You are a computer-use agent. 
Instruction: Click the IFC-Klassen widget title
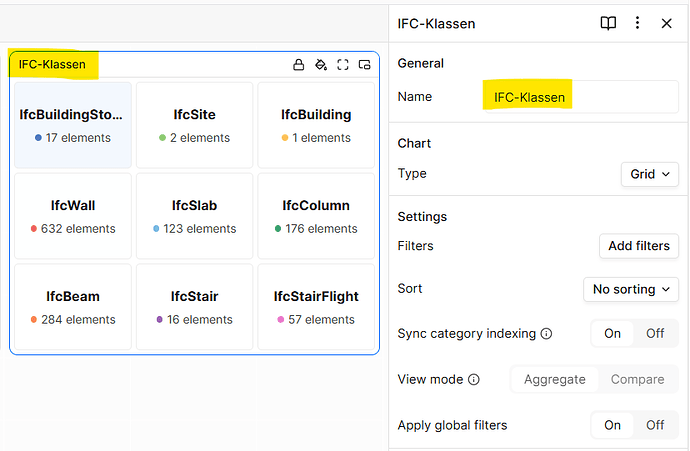point(52,65)
